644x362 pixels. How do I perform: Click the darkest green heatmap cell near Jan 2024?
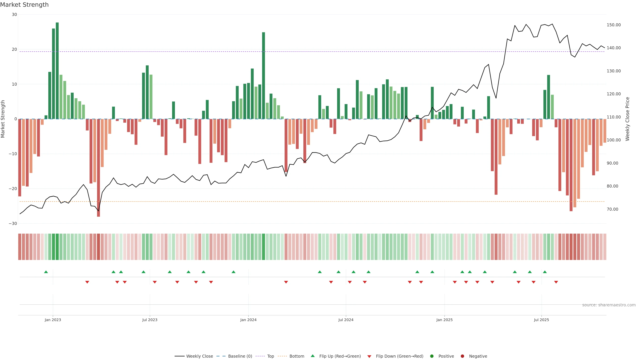point(263,247)
